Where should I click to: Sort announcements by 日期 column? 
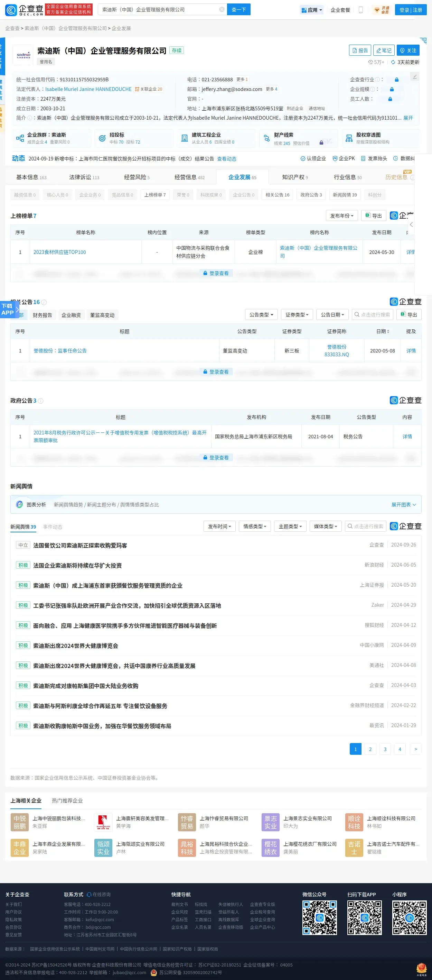point(383,331)
